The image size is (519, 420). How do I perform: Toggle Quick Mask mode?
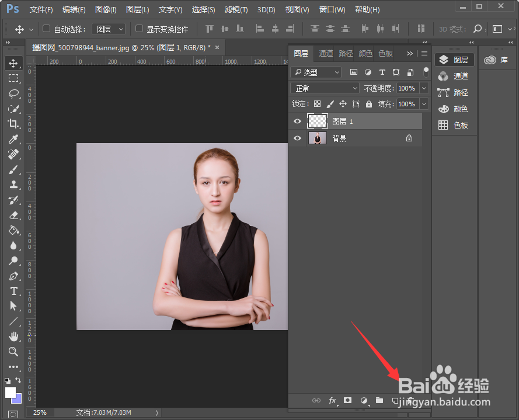pyautogui.click(x=13, y=414)
